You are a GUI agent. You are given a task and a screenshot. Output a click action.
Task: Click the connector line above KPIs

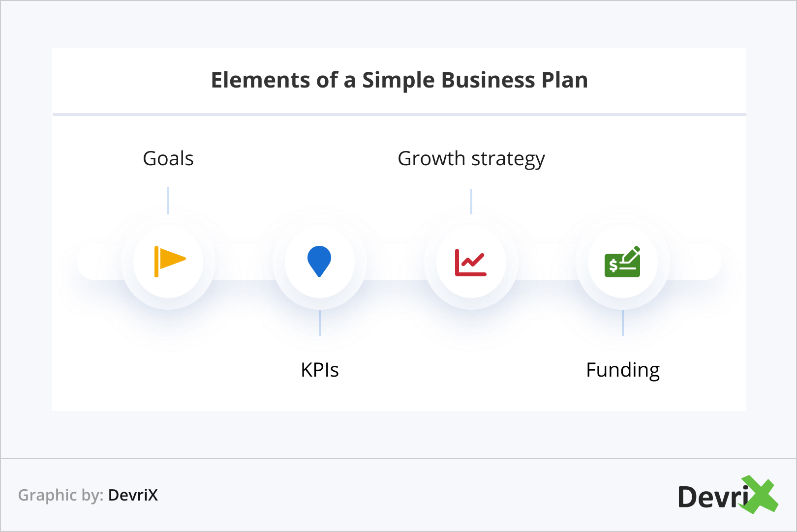(x=320, y=323)
